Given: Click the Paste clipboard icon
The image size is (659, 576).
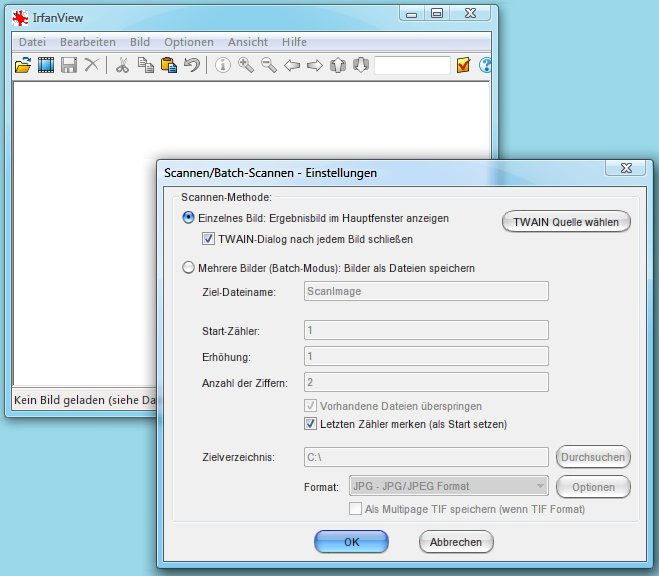Looking at the screenshot, I should click(x=169, y=66).
